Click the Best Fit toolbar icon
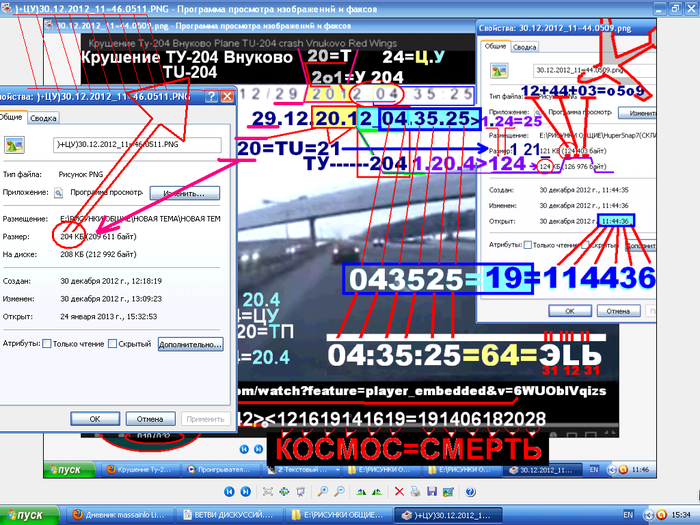 (x=268, y=492)
